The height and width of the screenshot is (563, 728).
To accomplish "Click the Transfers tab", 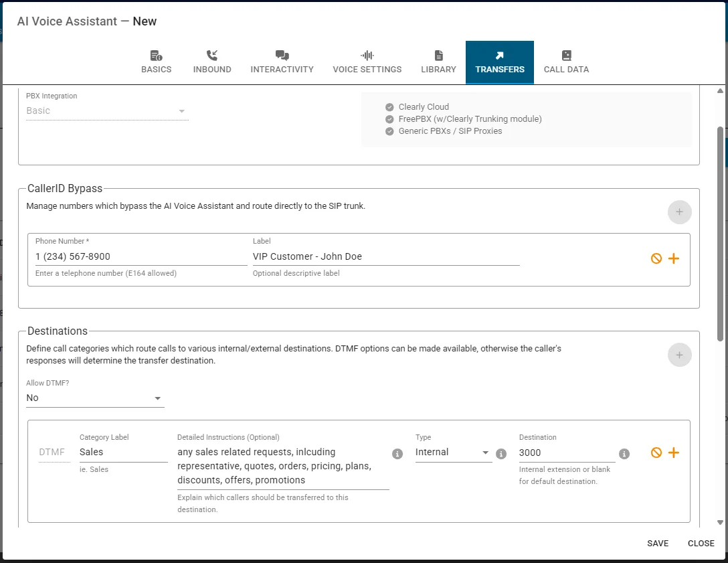I will coord(500,62).
